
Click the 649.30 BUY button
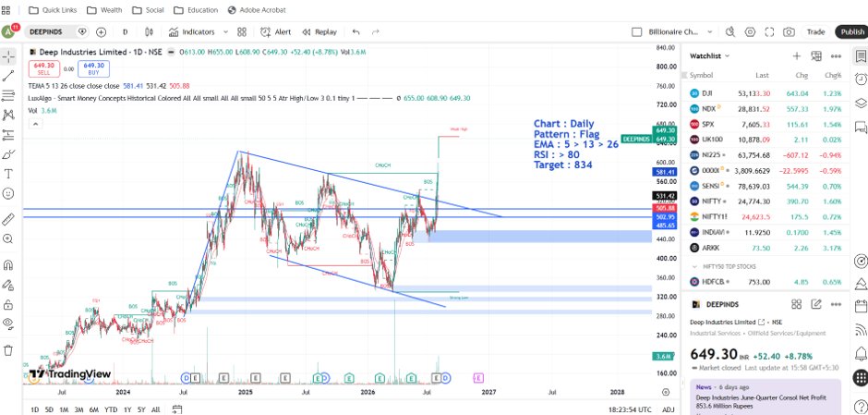click(93, 68)
